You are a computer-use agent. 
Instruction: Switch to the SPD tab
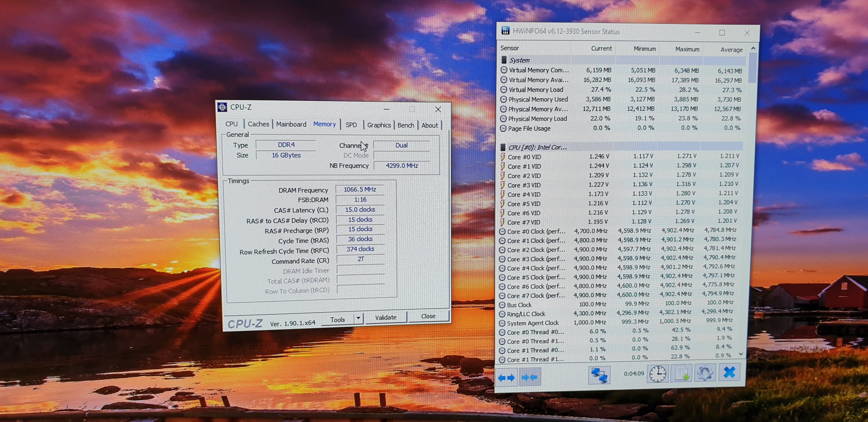tap(351, 125)
